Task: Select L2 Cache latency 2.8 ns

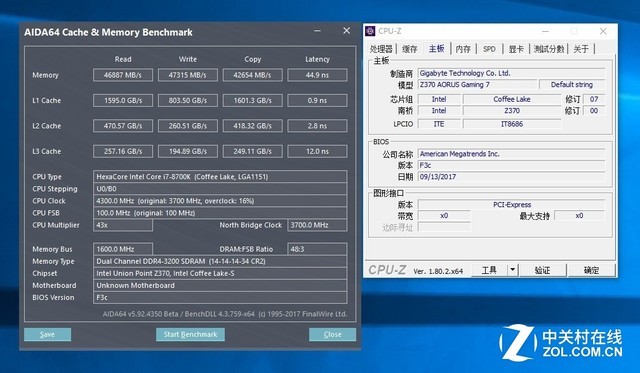Action: (318, 126)
